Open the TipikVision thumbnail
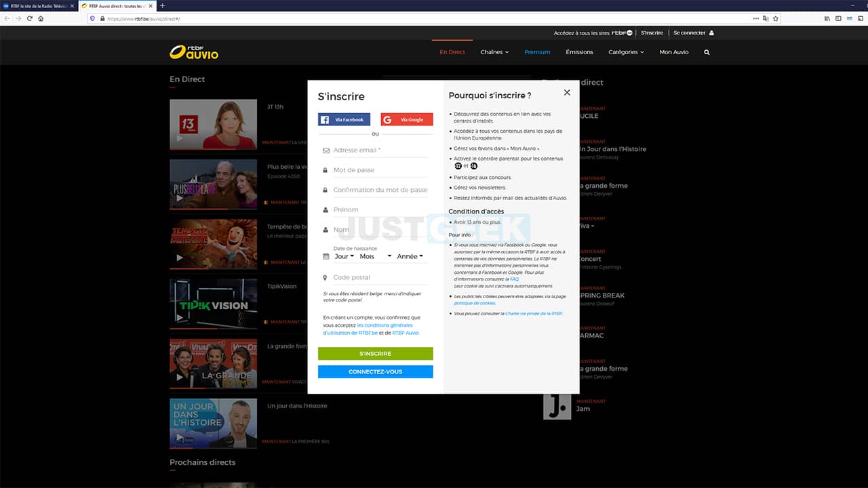The height and width of the screenshot is (488, 868). tap(213, 304)
